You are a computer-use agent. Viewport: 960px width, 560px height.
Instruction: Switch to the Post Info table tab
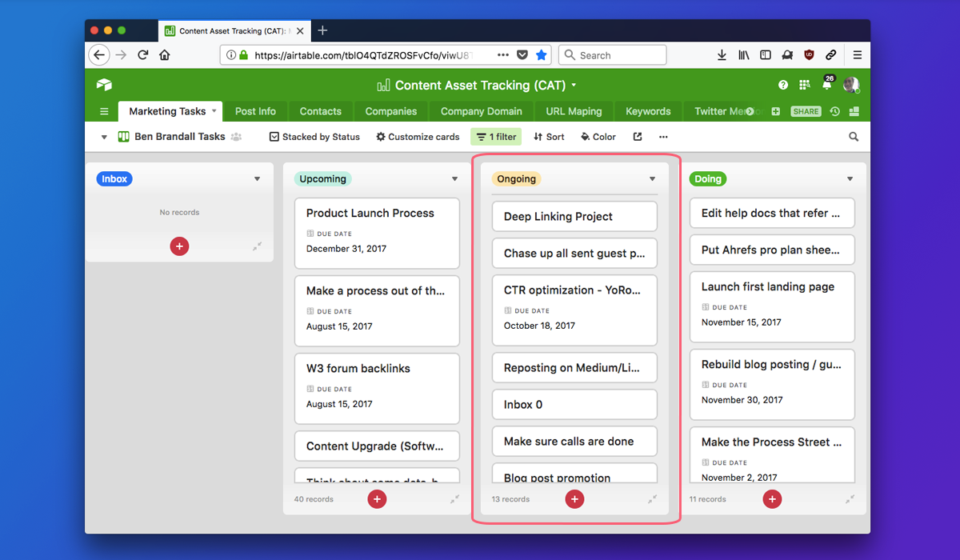click(x=255, y=111)
